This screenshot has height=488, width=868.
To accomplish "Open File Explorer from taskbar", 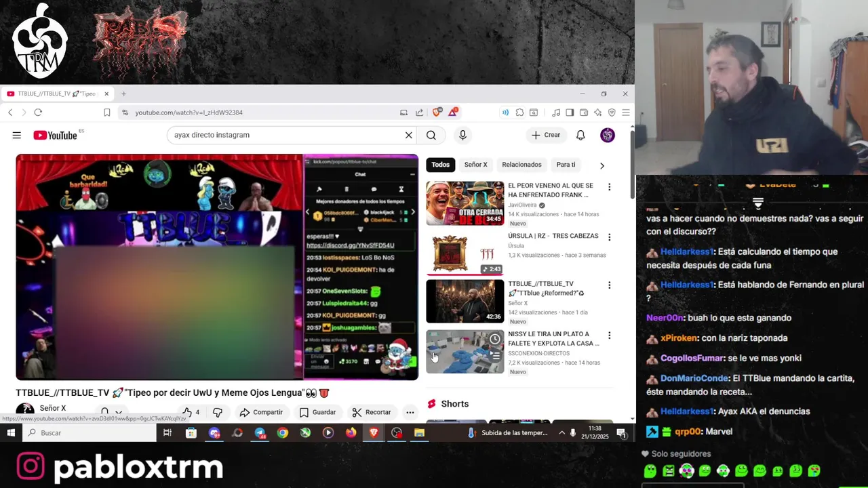I will tap(420, 433).
